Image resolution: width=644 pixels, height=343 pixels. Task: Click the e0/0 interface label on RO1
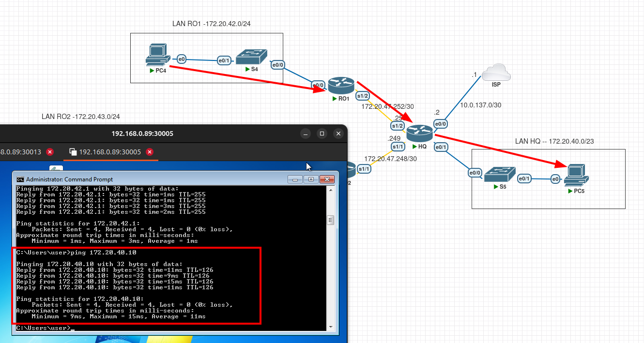point(319,85)
